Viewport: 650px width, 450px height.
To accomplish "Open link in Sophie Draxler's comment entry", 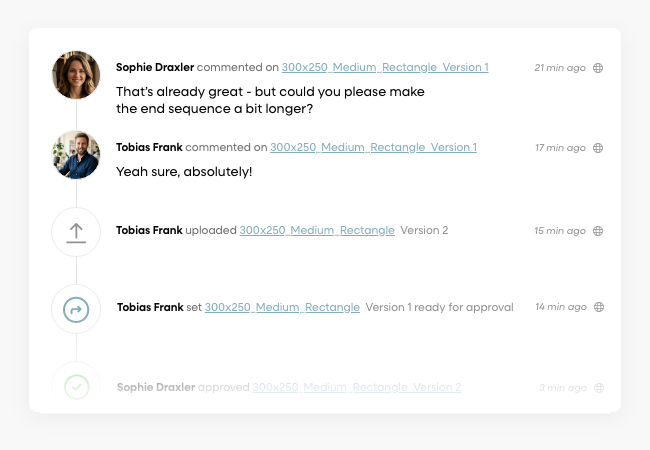I will pos(384,68).
